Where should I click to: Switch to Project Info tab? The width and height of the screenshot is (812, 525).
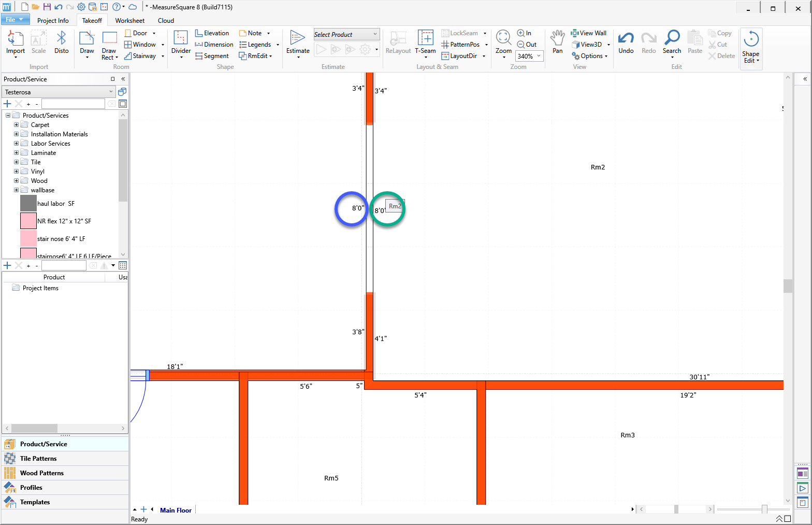click(53, 21)
